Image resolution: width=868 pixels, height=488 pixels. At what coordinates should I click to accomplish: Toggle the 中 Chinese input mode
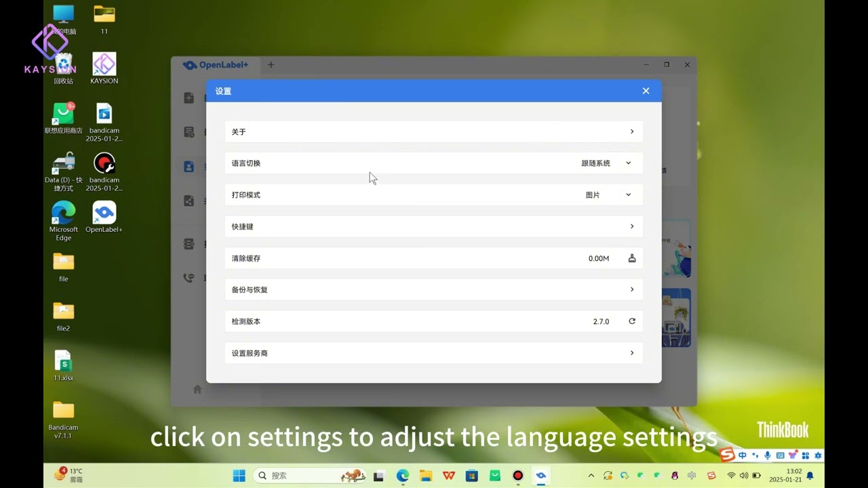[x=743, y=455]
